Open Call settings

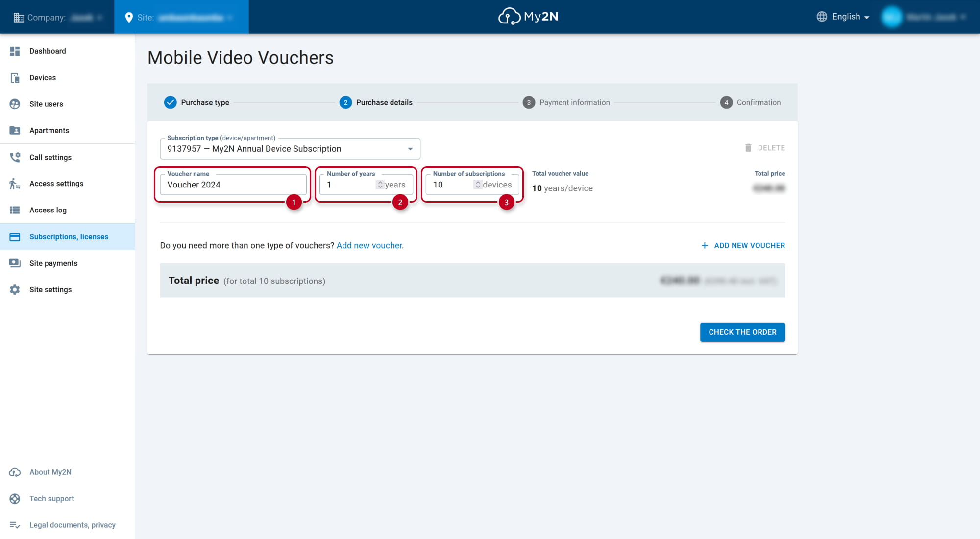pos(68,157)
